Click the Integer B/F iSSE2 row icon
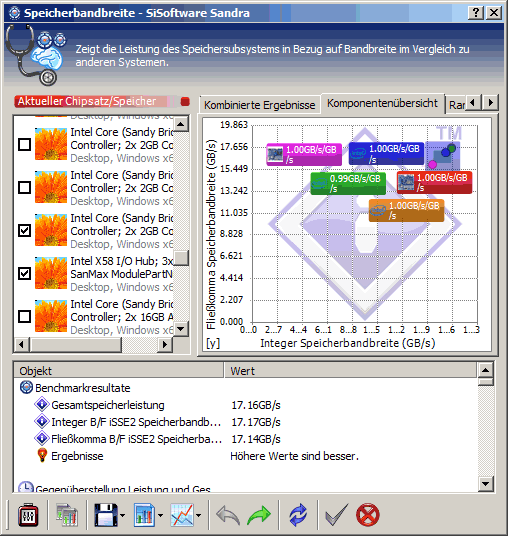The height and width of the screenshot is (536, 508). [42, 421]
